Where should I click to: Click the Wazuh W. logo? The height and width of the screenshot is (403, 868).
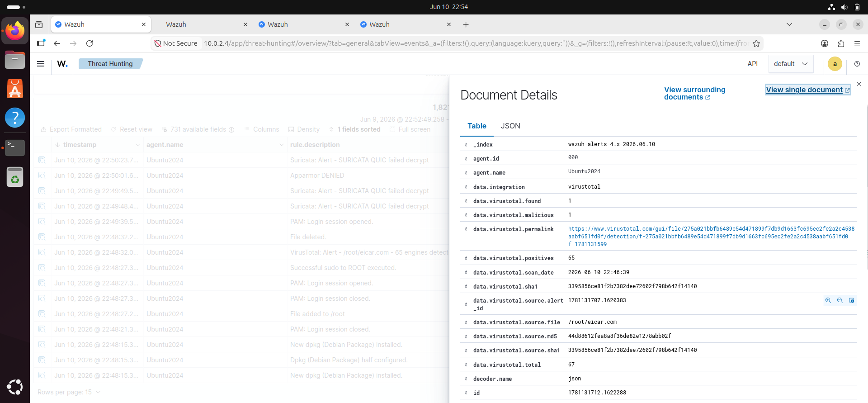pyautogui.click(x=62, y=64)
